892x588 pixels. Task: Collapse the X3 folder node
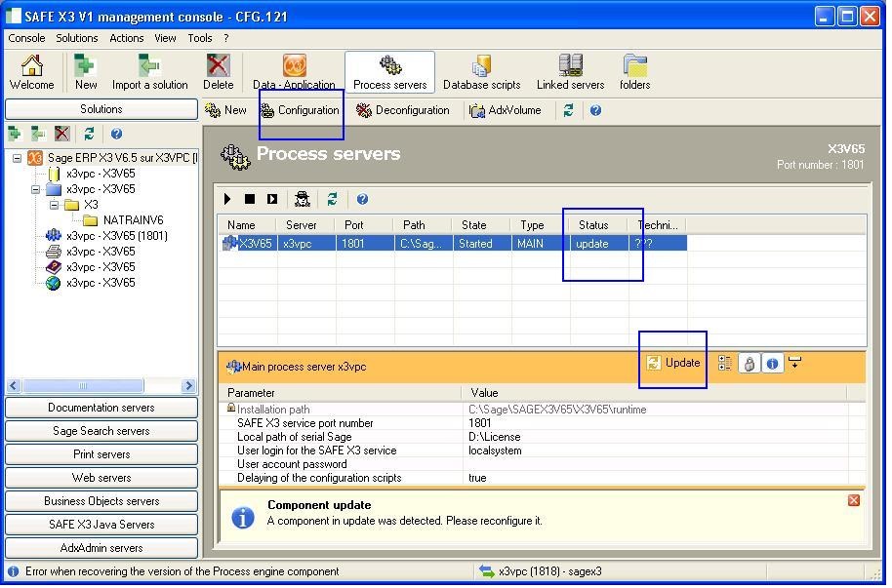(54, 205)
